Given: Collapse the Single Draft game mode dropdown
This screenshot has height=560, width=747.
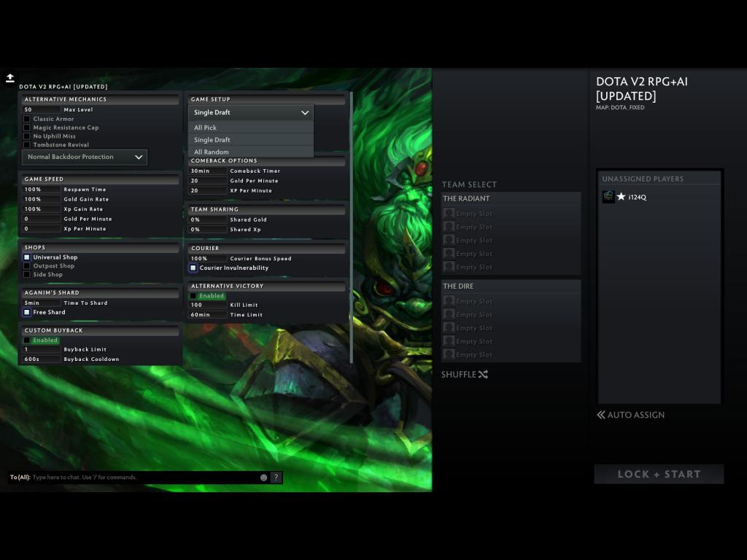Looking at the screenshot, I should click(x=251, y=112).
